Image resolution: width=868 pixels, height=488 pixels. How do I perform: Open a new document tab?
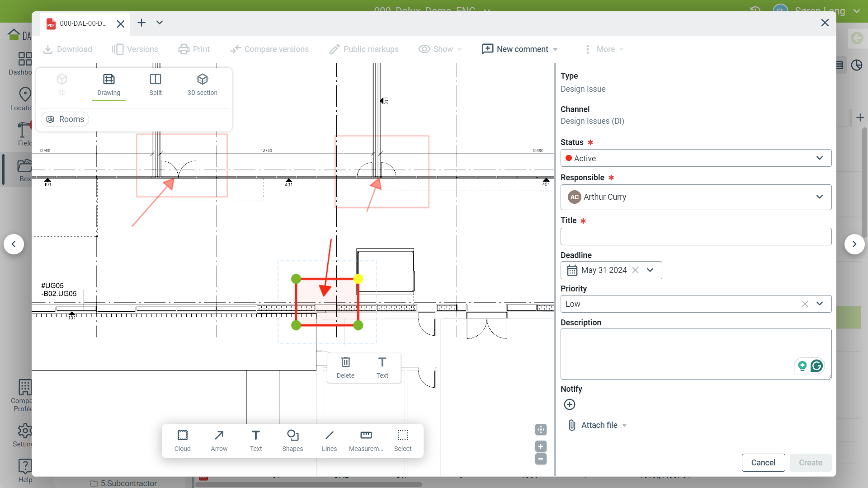coord(142,23)
